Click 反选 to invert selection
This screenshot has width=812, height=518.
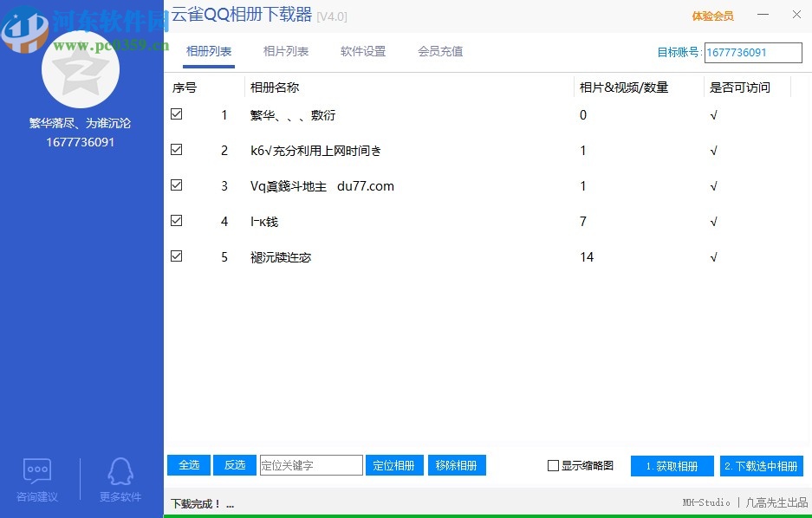pos(234,465)
